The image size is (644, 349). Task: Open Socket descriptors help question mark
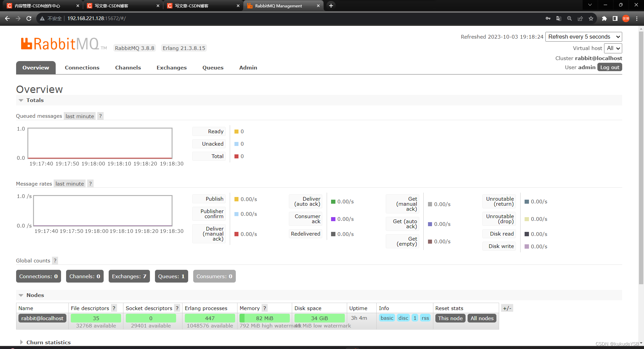point(177,308)
